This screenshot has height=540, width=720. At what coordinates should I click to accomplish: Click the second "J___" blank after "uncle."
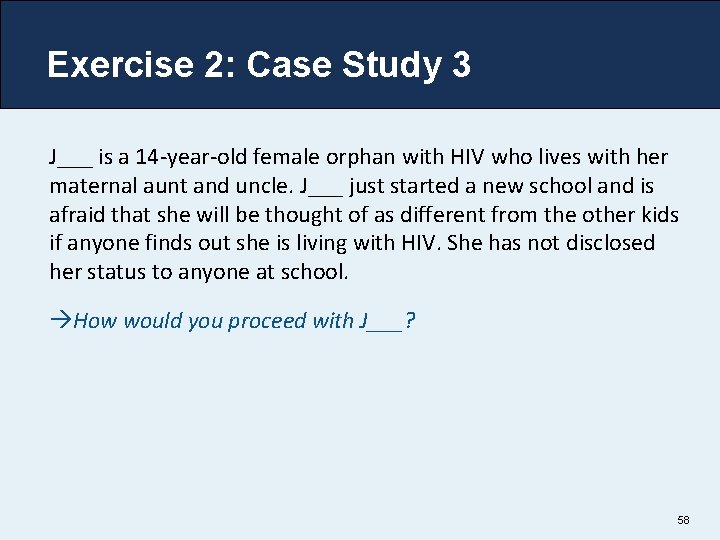(321, 187)
